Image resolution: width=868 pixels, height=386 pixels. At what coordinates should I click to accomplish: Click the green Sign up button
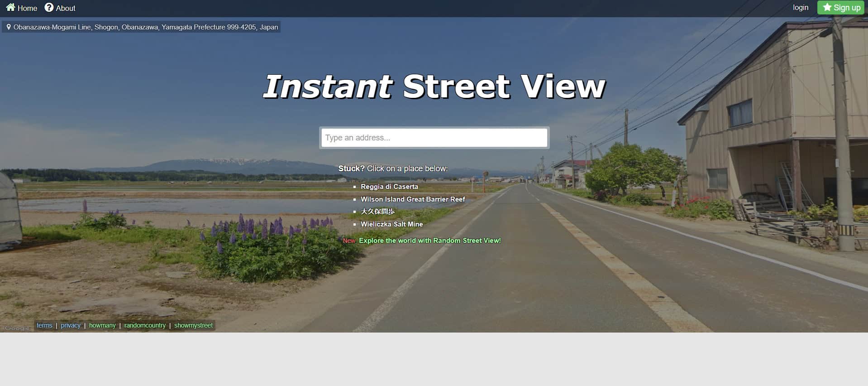click(841, 8)
